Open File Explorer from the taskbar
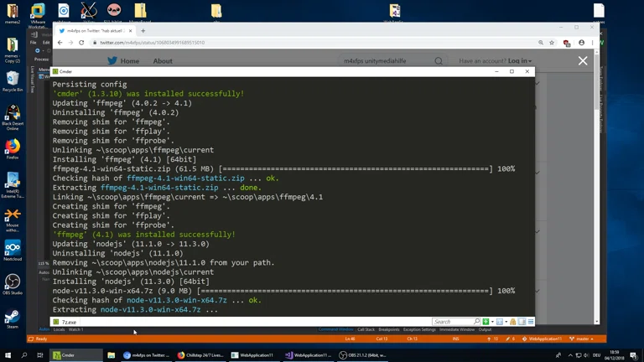The width and height of the screenshot is (644, 362). 112,355
